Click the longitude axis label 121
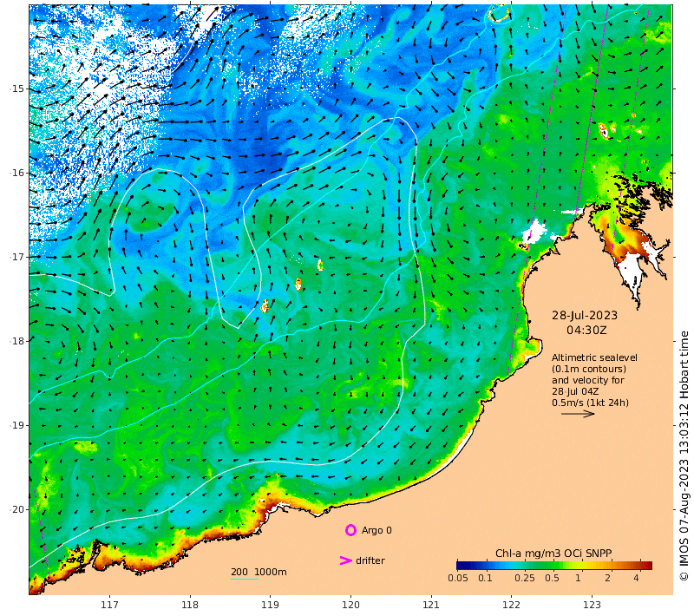The width and height of the screenshot is (694, 616). [x=430, y=605]
